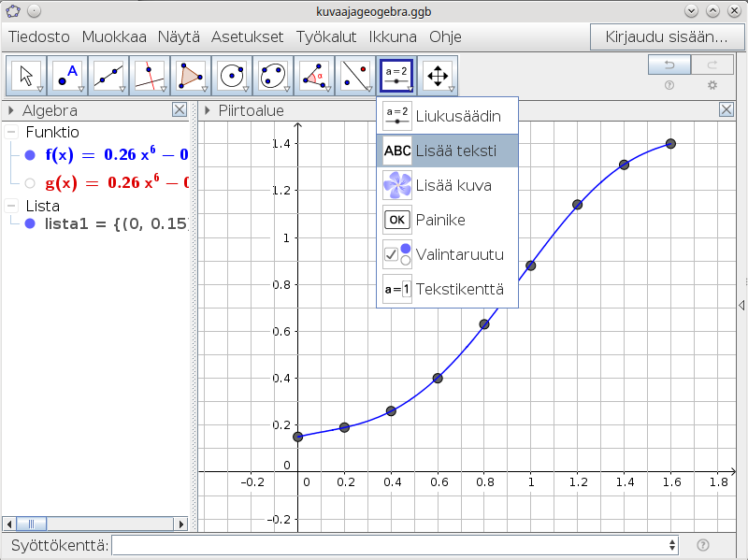Viewport: 748px width, 560px height.
Task: Select the Line through two points tool
Action: [108, 76]
